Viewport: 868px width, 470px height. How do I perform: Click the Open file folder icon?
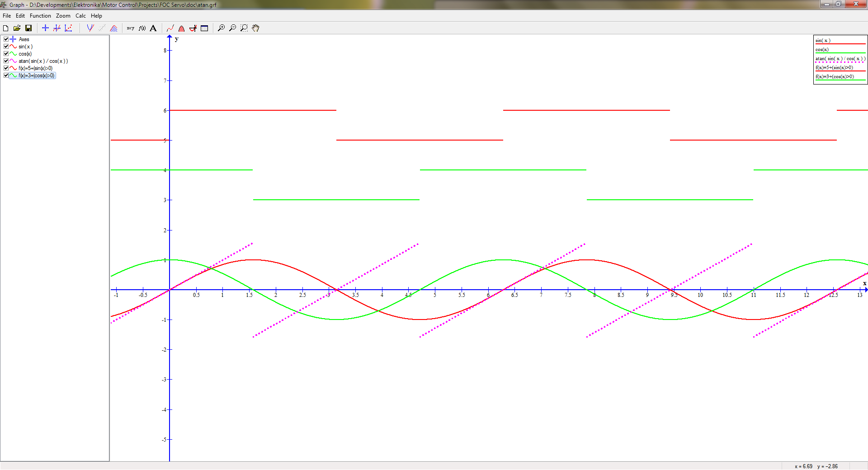[x=17, y=28]
